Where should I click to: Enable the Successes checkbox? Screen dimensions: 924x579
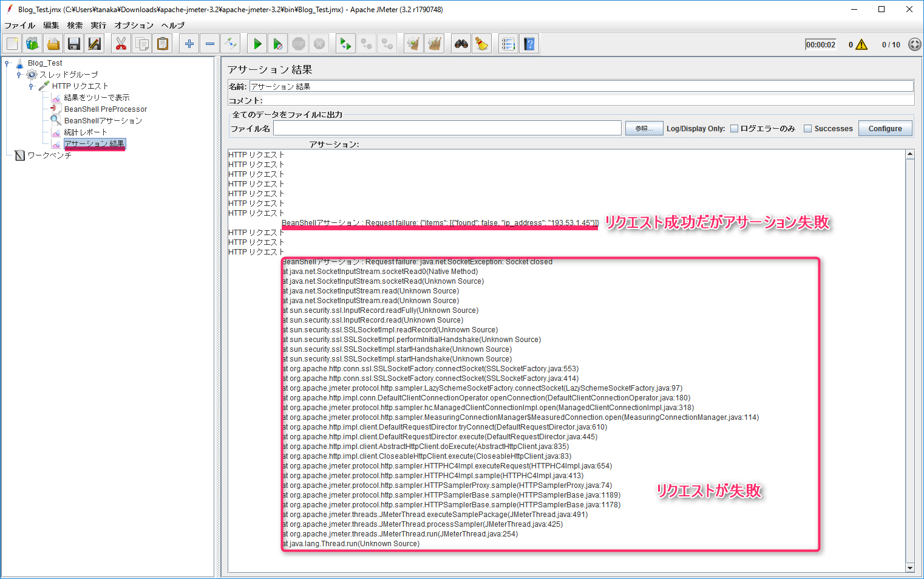pyautogui.click(x=807, y=129)
